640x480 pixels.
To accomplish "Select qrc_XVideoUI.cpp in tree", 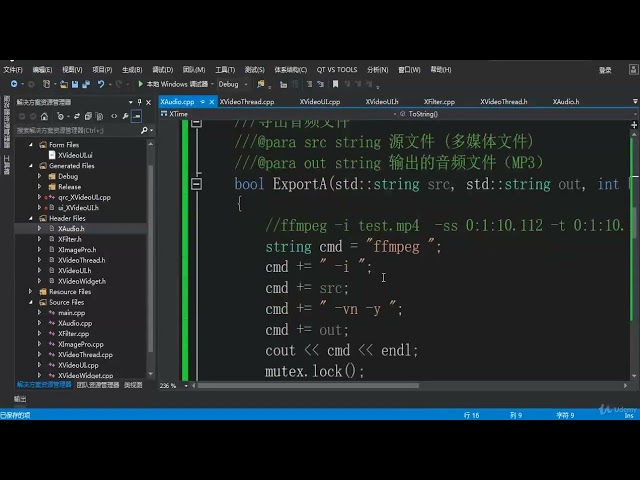I will pyautogui.click(x=84, y=197).
